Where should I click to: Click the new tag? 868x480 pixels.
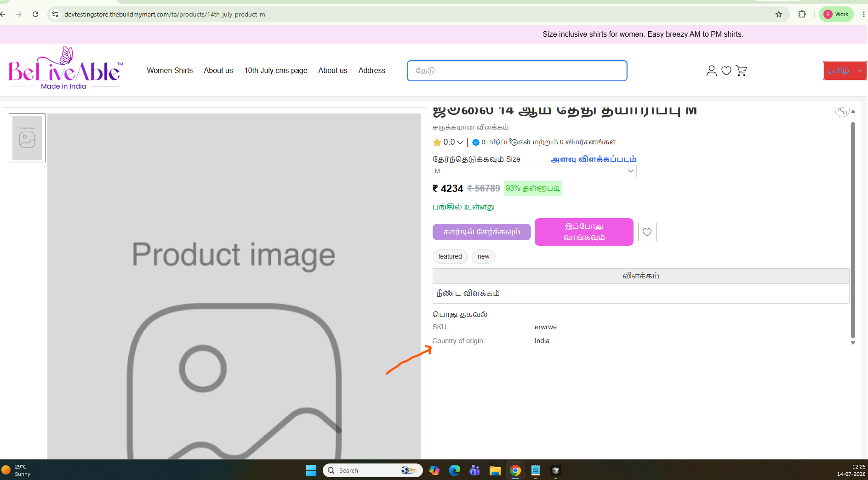pos(484,256)
